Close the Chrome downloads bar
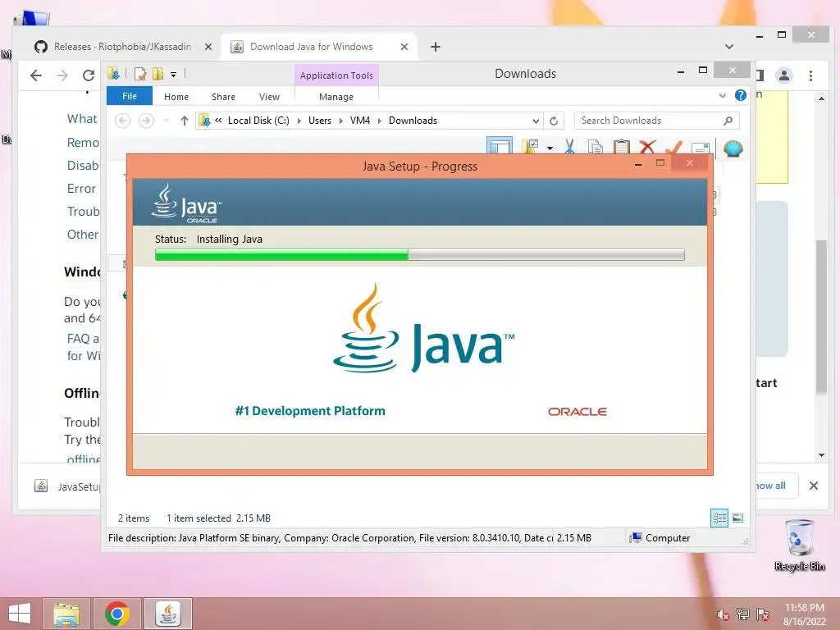Viewport: 840px width, 630px height. (x=814, y=486)
